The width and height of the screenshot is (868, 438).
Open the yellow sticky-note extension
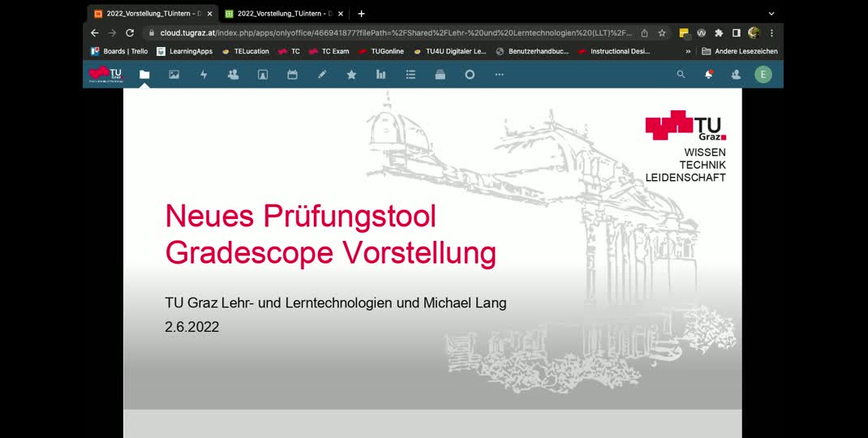click(x=684, y=33)
